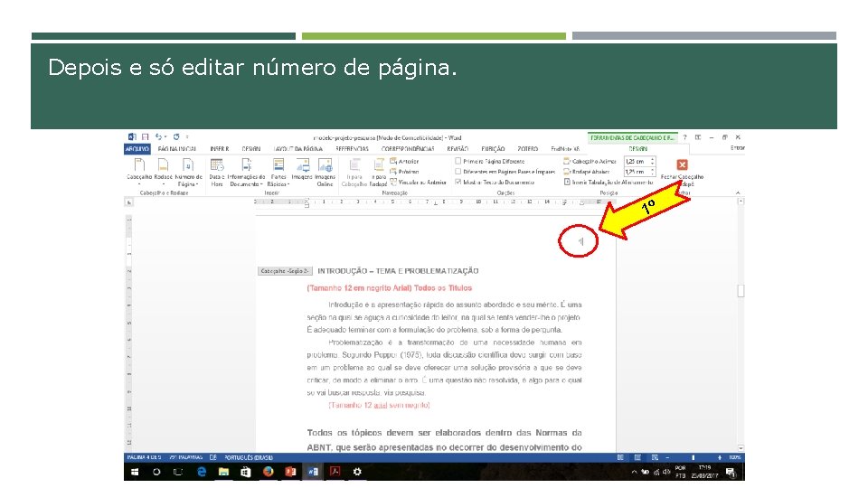Screen dimensions: 868x488
Task: Click the Cabeçalho Acima value field
Action: (636, 161)
